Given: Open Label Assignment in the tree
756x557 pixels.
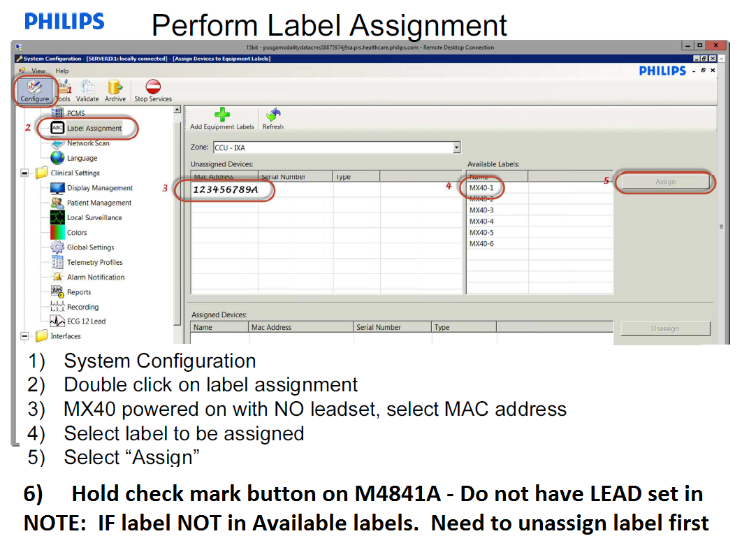Looking at the screenshot, I should coord(94,129).
